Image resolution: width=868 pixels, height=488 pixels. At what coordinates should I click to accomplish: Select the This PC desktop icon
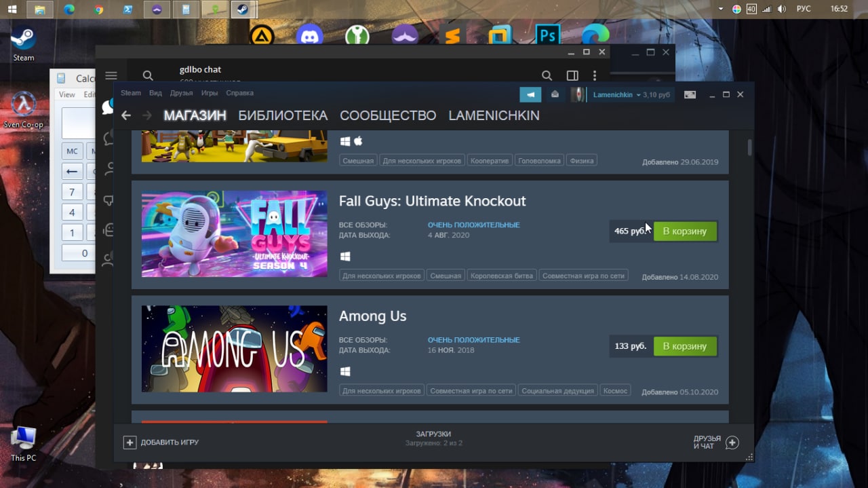point(24,443)
